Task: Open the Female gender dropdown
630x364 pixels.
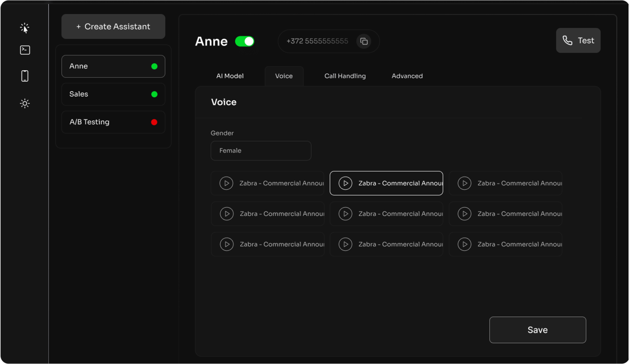Action: (261, 151)
